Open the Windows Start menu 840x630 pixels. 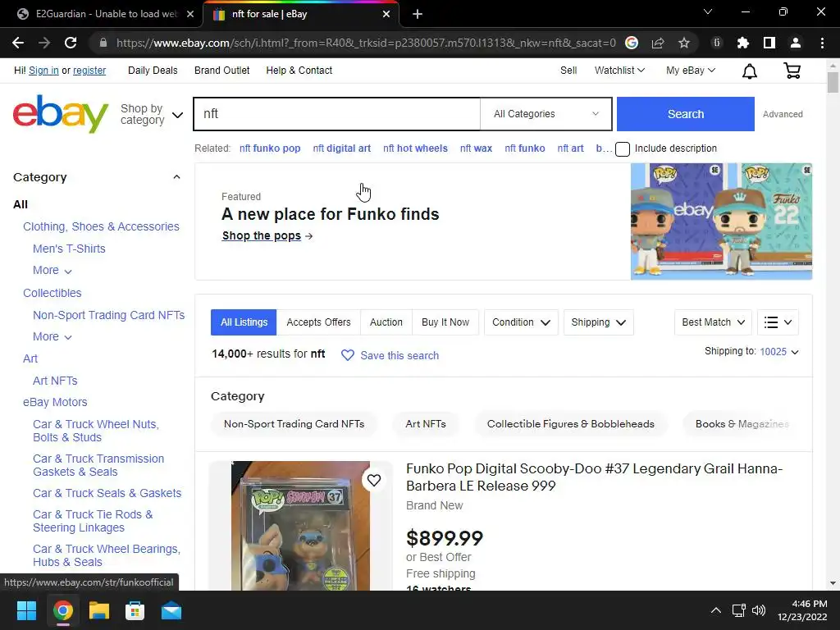pos(26,610)
